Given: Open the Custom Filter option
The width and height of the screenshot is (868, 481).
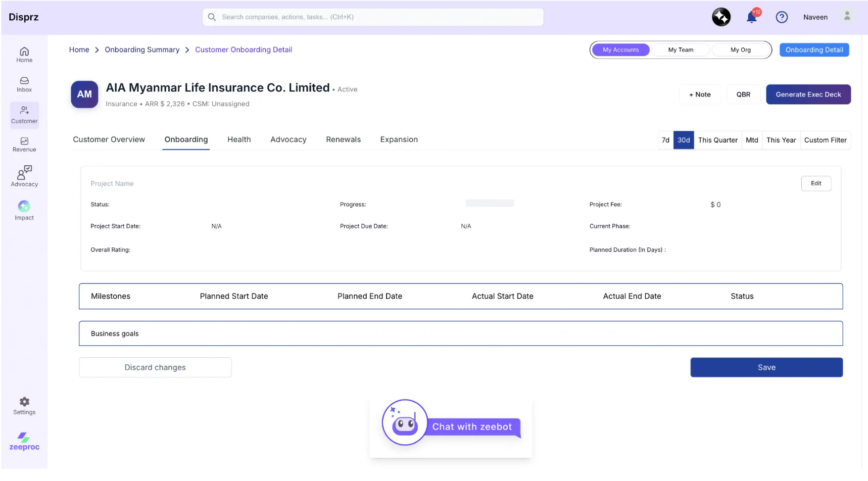Looking at the screenshot, I should [825, 140].
